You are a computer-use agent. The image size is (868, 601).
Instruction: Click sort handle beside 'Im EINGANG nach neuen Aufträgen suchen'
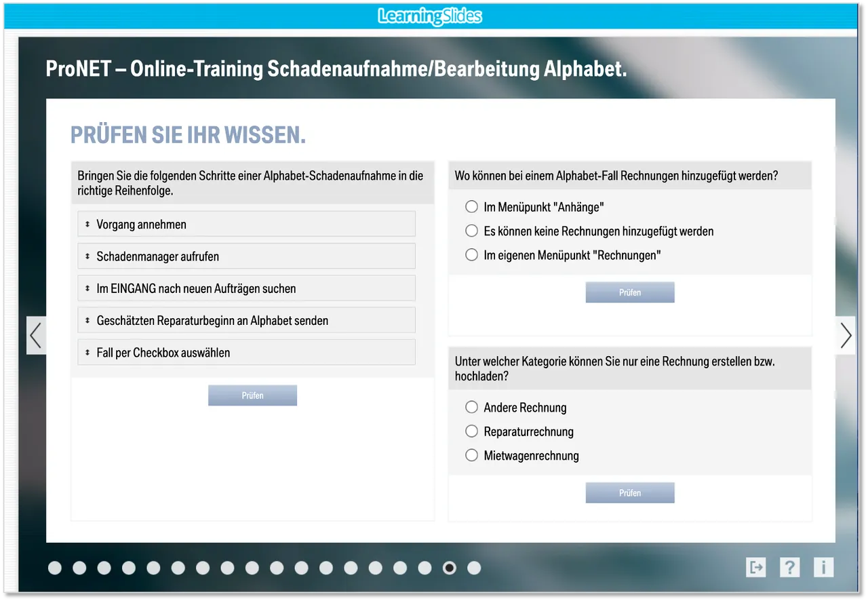click(87, 288)
